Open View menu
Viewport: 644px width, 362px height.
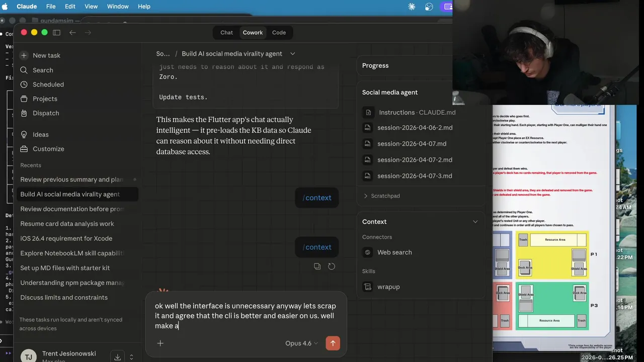91,7
